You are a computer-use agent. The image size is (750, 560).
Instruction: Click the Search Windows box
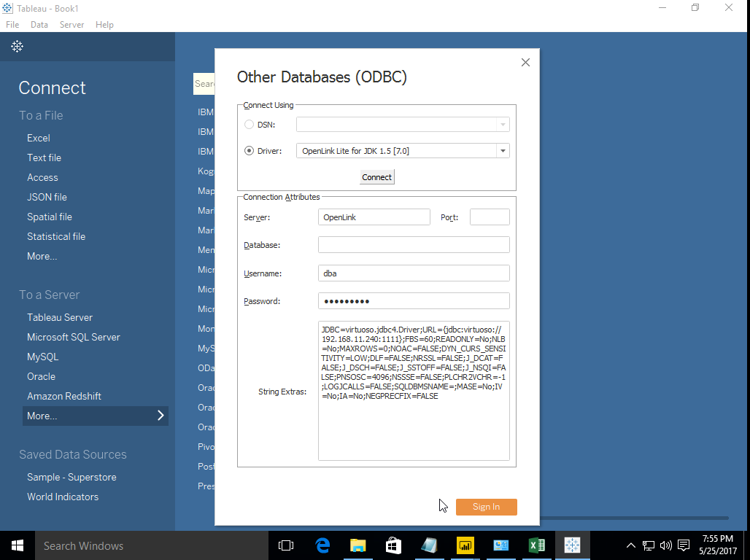click(151, 545)
